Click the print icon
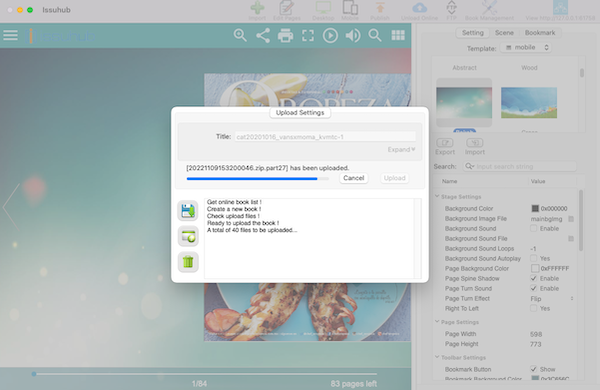600x390 pixels. click(x=285, y=36)
